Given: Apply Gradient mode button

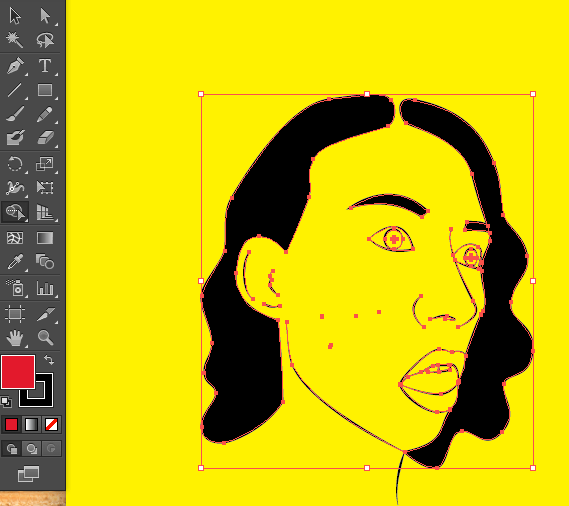Looking at the screenshot, I should (x=31, y=424).
